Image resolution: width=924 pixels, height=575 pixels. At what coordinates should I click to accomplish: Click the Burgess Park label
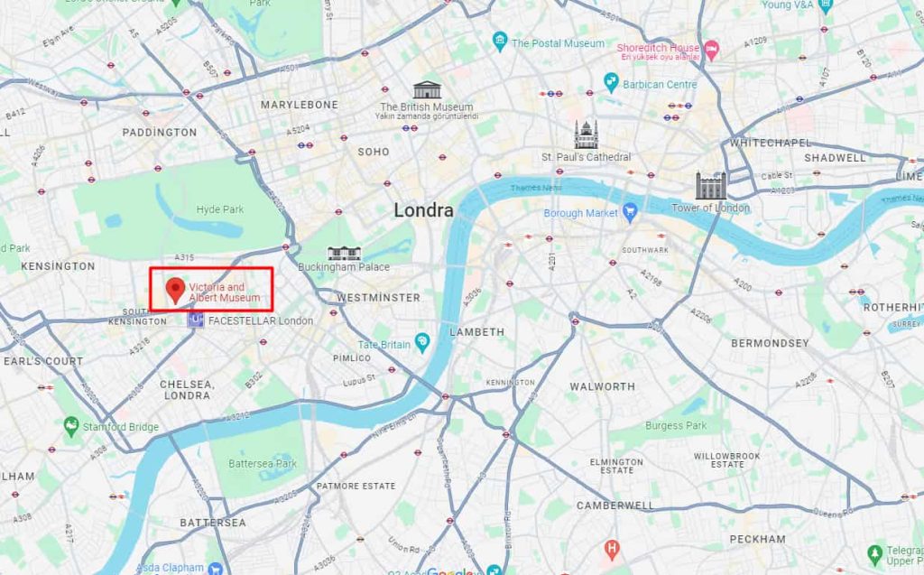[x=675, y=425]
